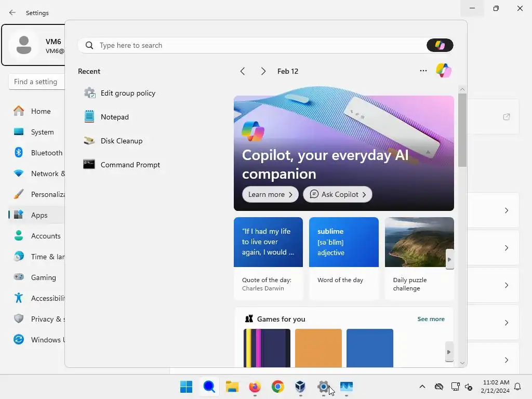Select Gaming in Settings sidebar
The width and height of the screenshot is (532, 399).
point(37,277)
